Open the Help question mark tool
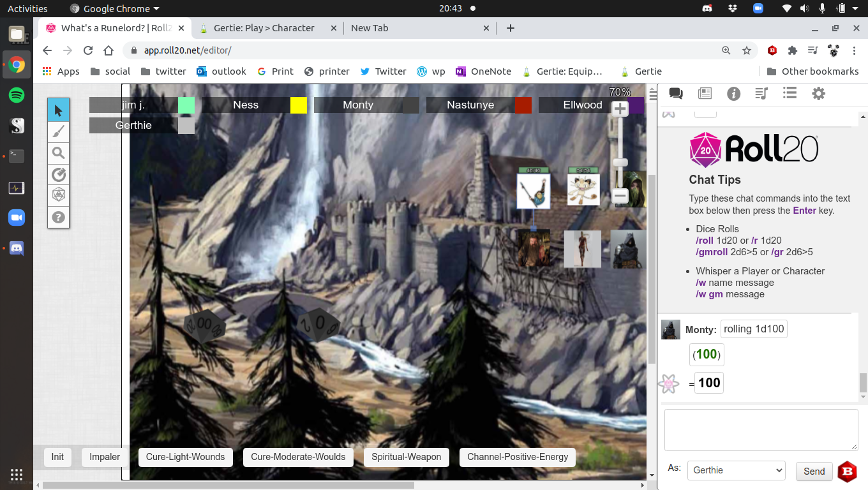 point(59,217)
